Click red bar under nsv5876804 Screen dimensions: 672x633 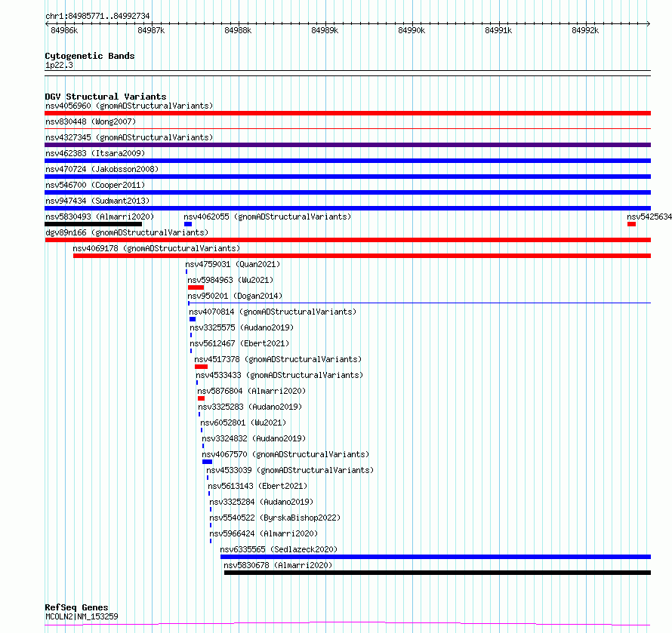pyautogui.click(x=201, y=398)
